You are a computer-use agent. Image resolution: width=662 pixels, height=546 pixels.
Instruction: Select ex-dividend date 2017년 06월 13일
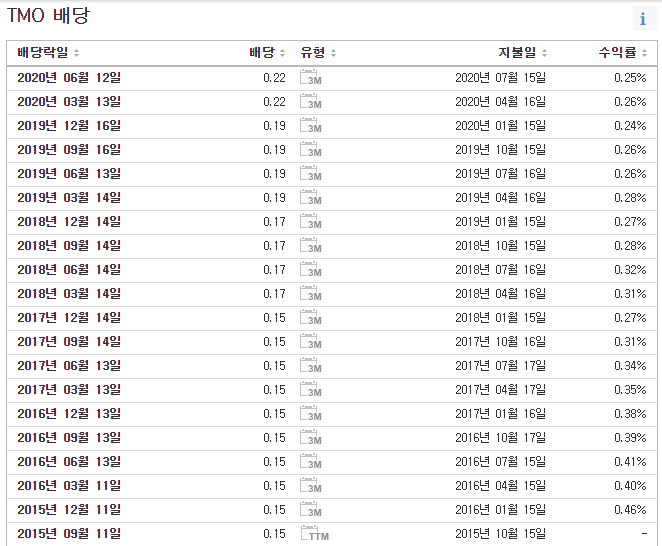point(69,367)
